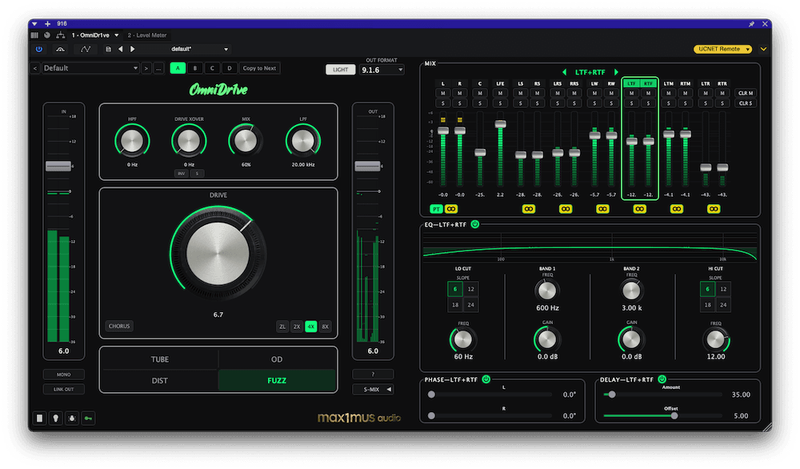
Task: Click the routing tree icon in header
Action: (x=60, y=35)
